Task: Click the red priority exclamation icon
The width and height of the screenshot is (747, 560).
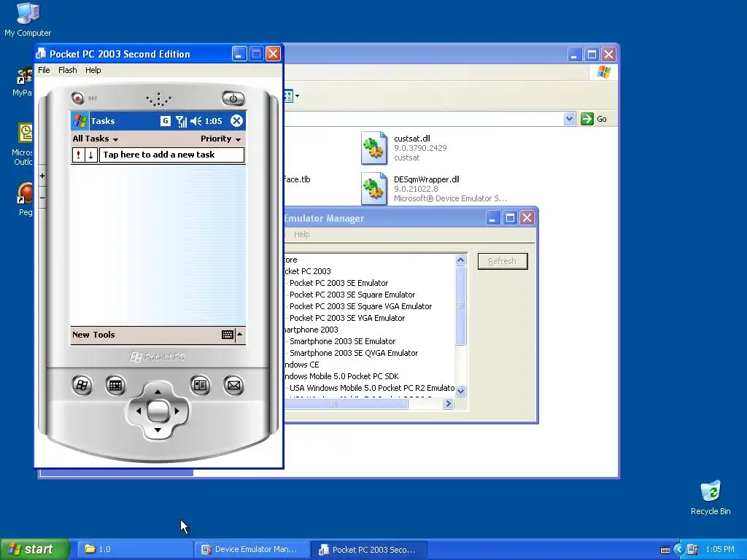Action: pos(79,155)
